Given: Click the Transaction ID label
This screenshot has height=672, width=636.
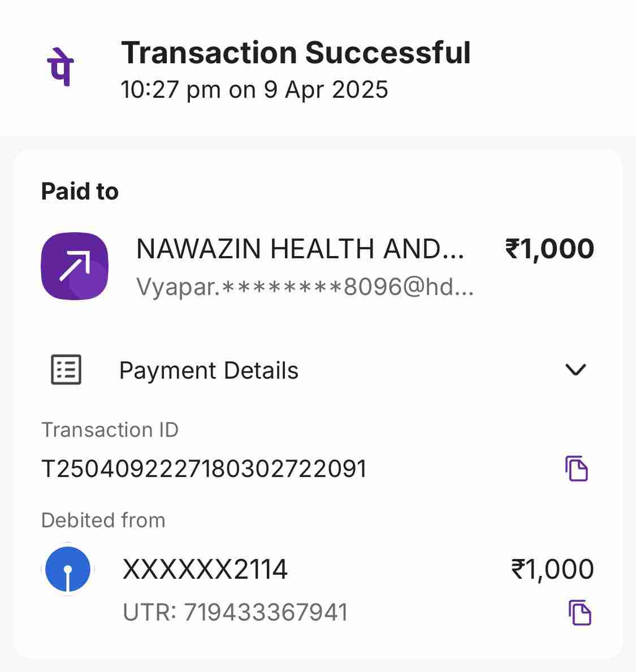Looking at the screenshot, I should click(x=110, y=430).
